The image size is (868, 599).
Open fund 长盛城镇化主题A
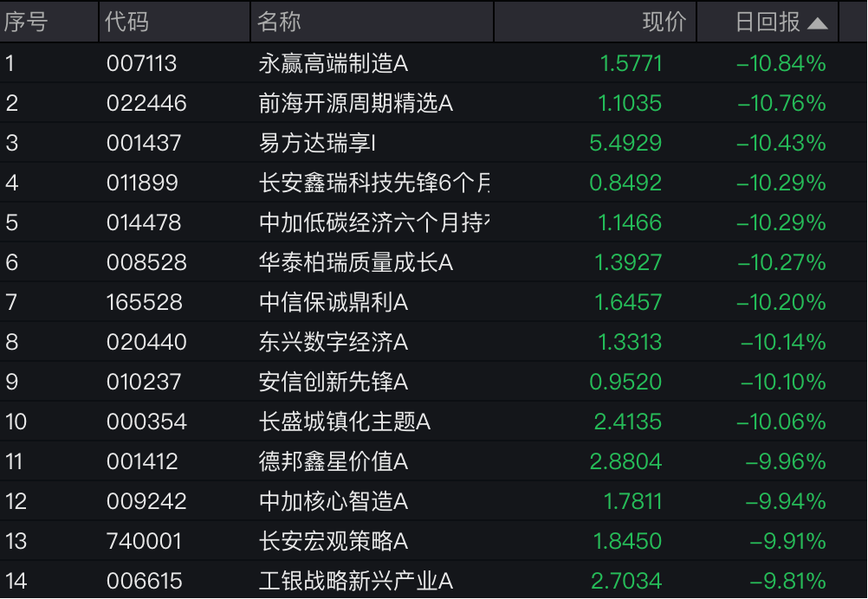pyautogui.click(x=344, y=422)
